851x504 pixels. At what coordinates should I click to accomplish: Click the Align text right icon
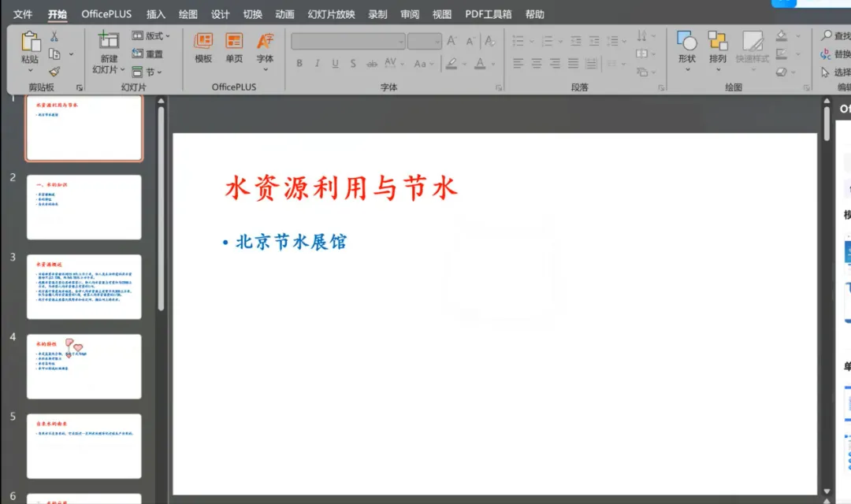(x=555, y=64)
